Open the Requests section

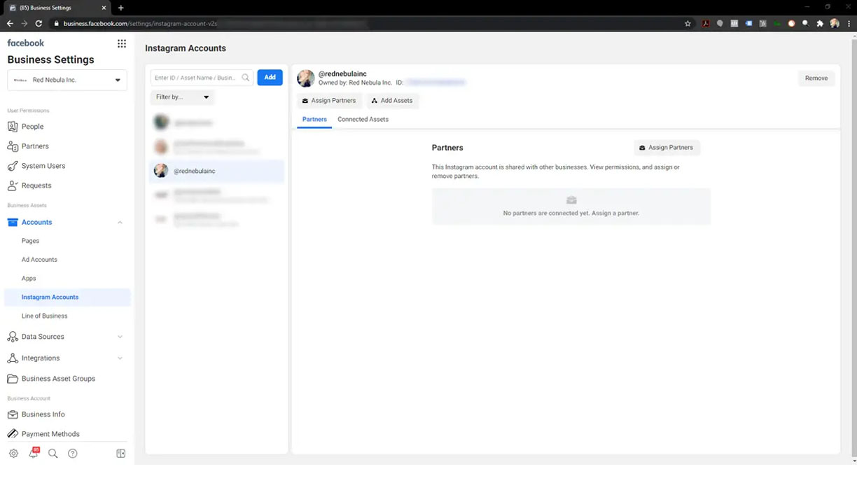point(36,185)
